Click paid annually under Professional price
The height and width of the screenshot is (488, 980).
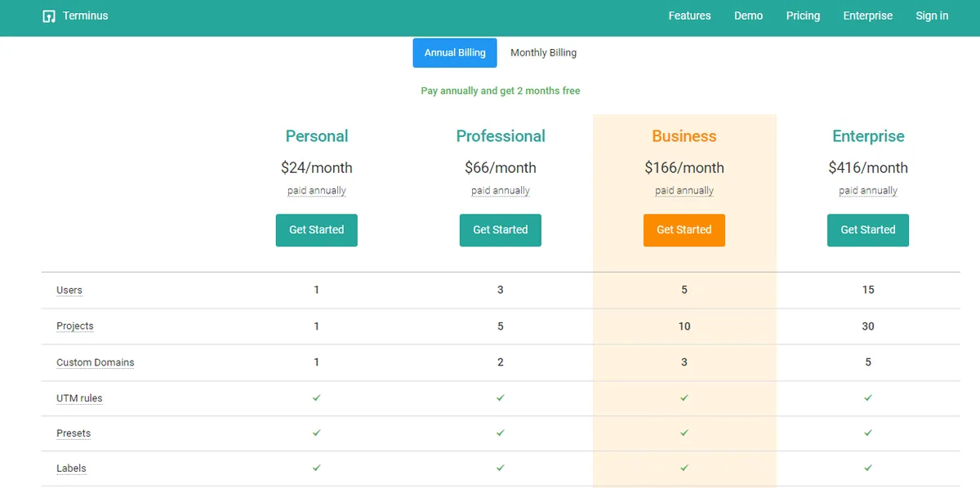coord(501,191)
